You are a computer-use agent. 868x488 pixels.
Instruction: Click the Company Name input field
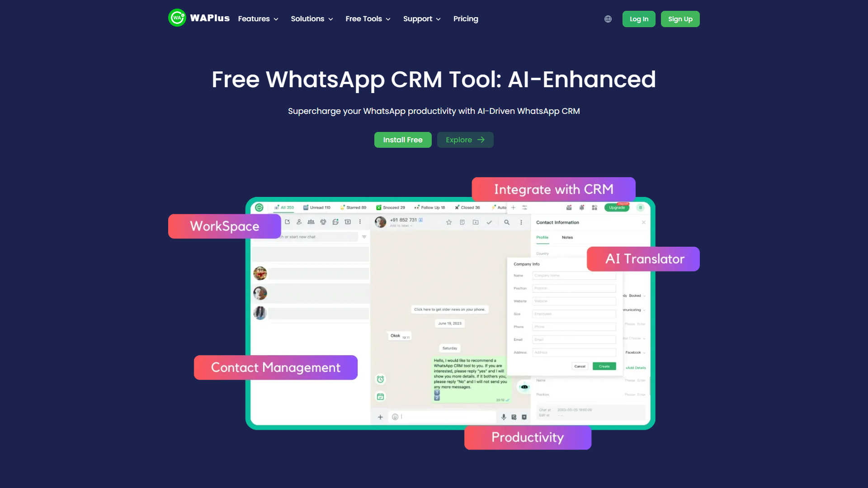coord(574,275)
